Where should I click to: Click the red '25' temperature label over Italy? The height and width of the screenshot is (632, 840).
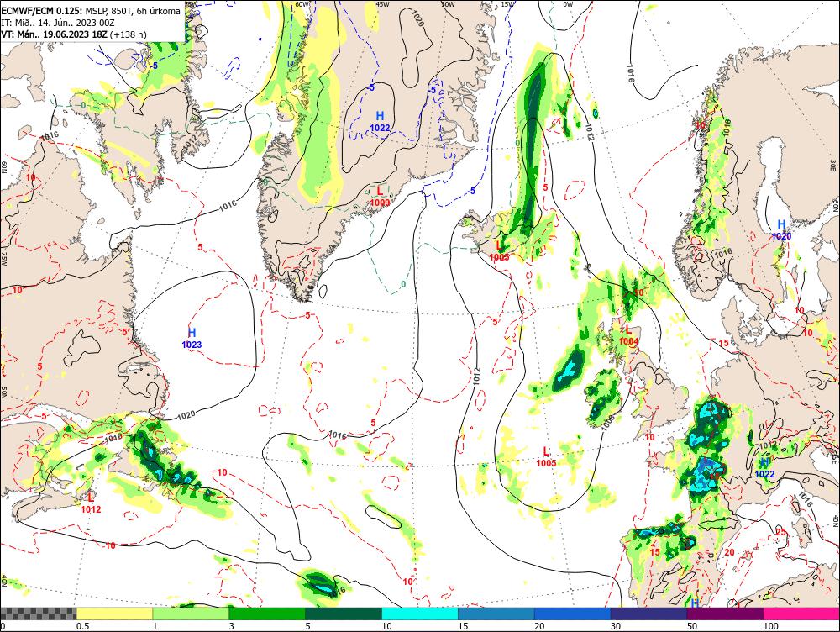click(x=781, y=531)
